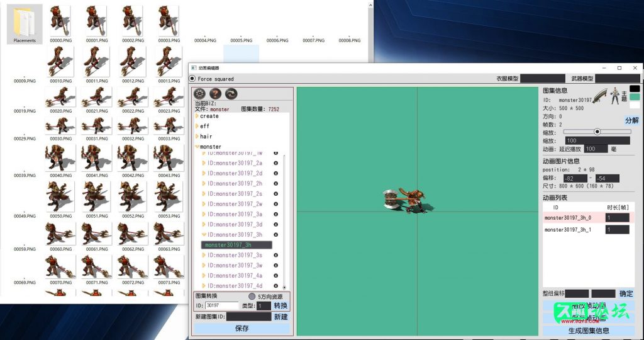Delete atlas monster30197_3h with its X icon
This screenshot has width=644, height=340.
click(275, 235)
